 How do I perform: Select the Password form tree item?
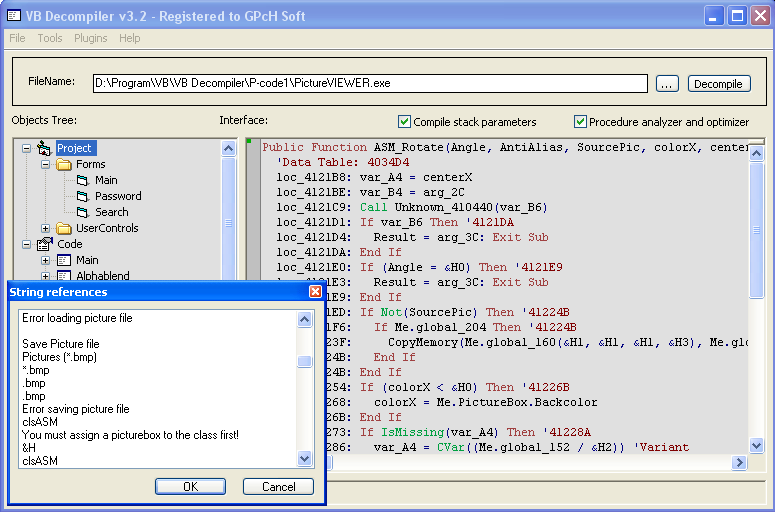[x=118, y=196]
